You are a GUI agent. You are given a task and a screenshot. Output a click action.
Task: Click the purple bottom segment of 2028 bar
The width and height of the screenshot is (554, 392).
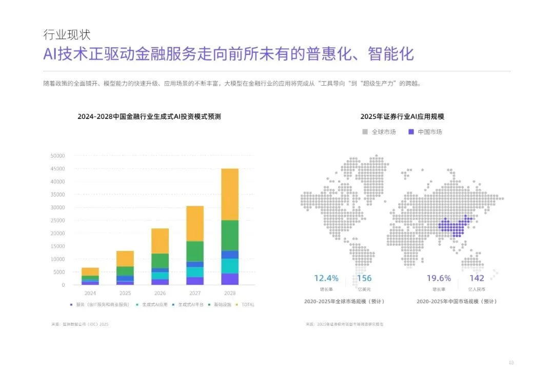pos(230,279)
